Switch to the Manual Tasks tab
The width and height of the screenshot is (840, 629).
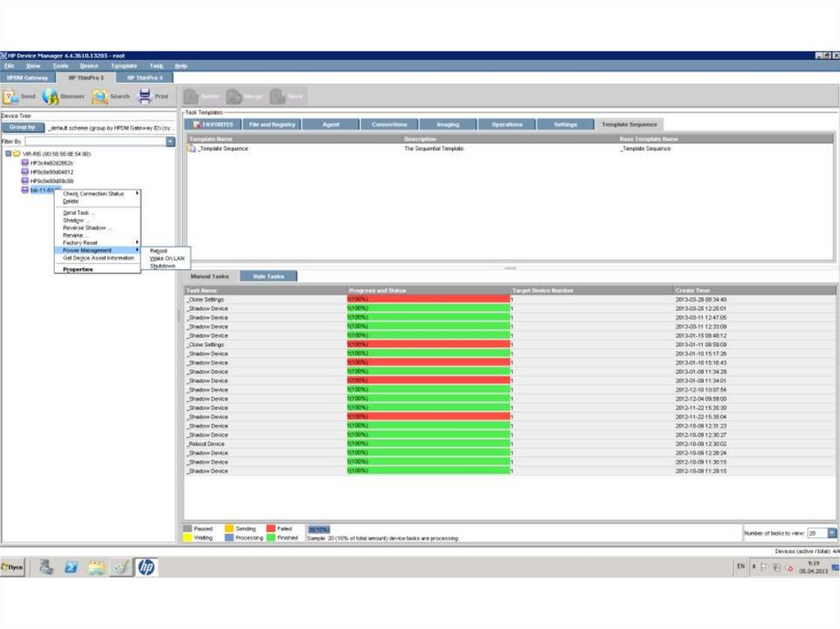point(210,276)
